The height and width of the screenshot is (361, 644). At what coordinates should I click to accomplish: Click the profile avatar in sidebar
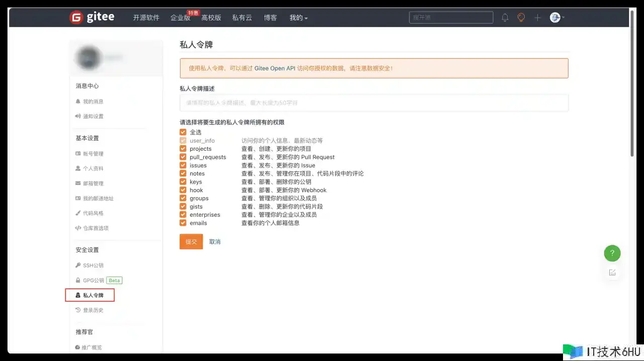[89, 58]
